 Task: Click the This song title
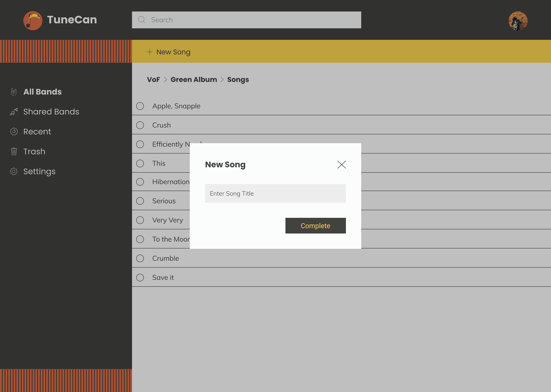[159, 163]
